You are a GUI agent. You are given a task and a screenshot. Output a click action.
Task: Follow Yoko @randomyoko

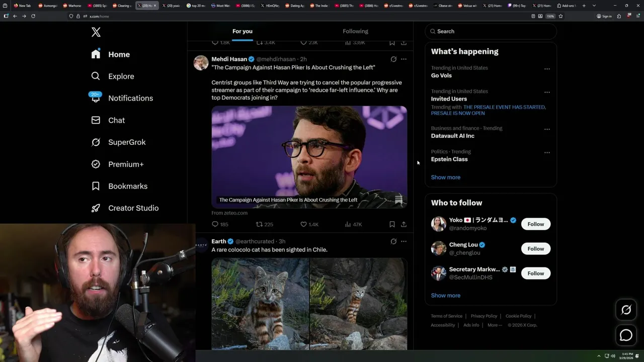click(x=536, y=224)
